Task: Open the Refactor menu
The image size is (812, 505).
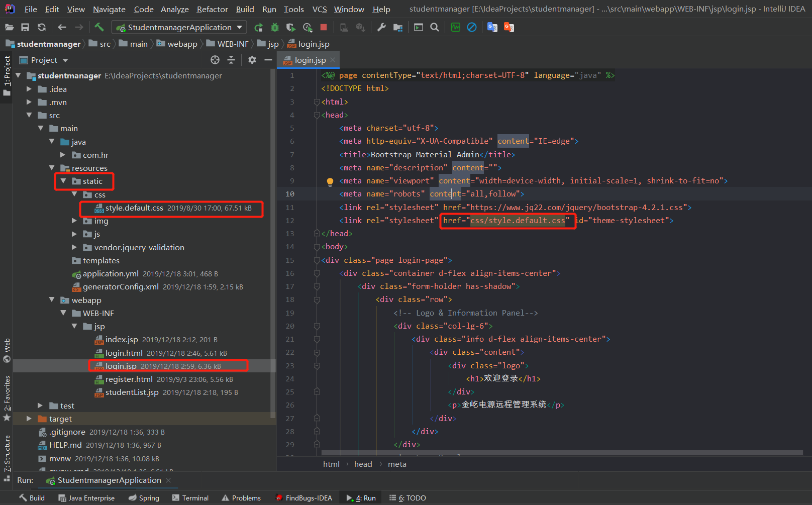Action: click(x=212, y=9)
